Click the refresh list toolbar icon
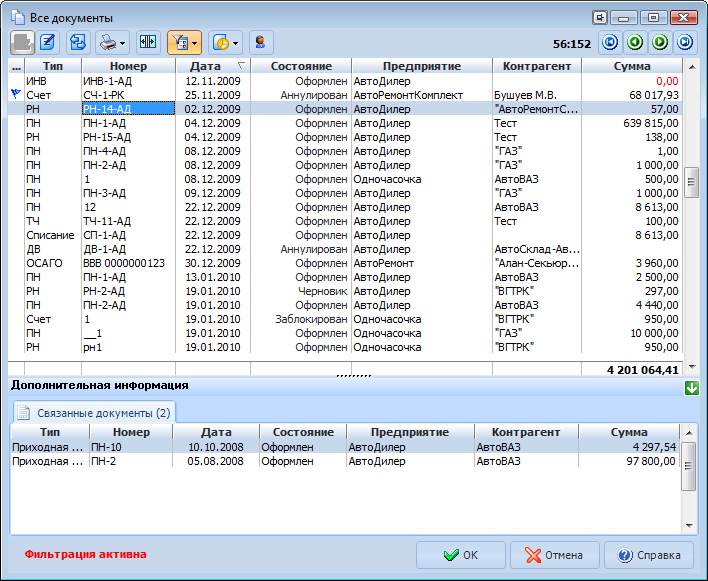 pos(77,42)
